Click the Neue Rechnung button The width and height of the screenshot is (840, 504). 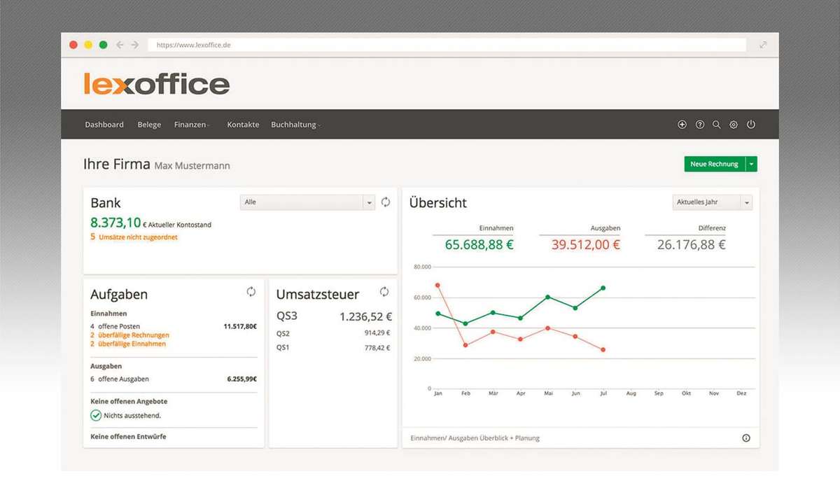tap(715, 164)
